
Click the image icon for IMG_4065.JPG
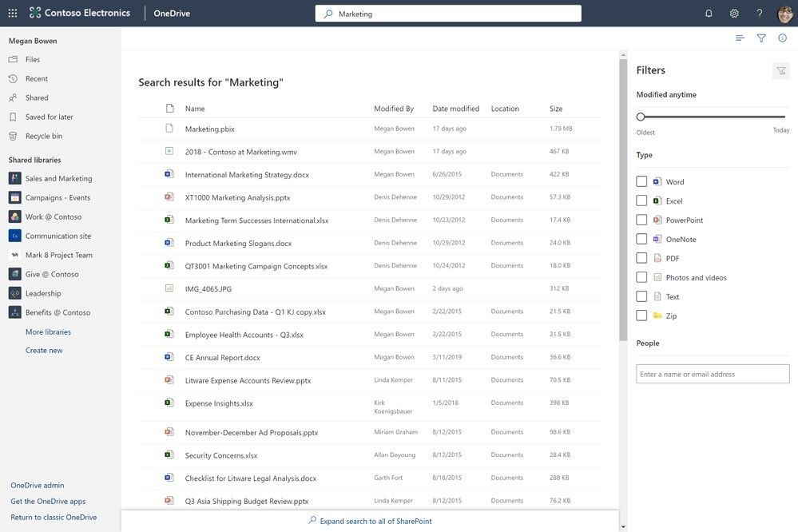point(169,288)
